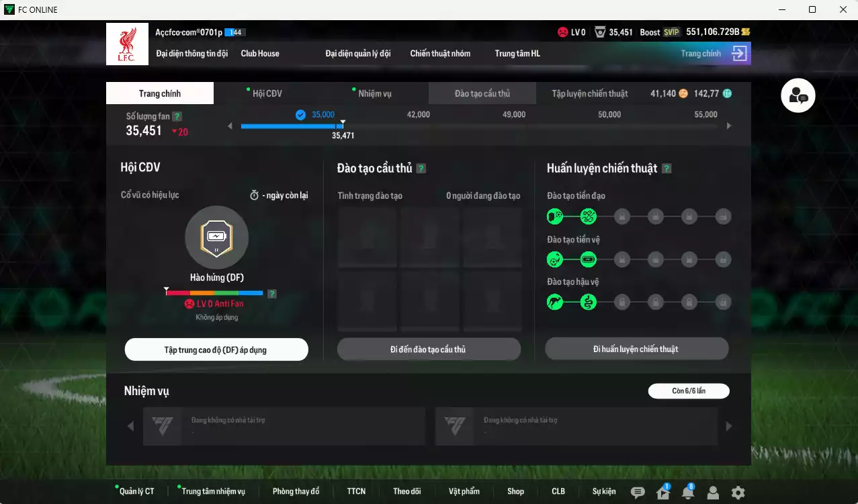The image size is (858, 504).
Task: Open the settings gear in bottom bar
Action: coord(738,493)
